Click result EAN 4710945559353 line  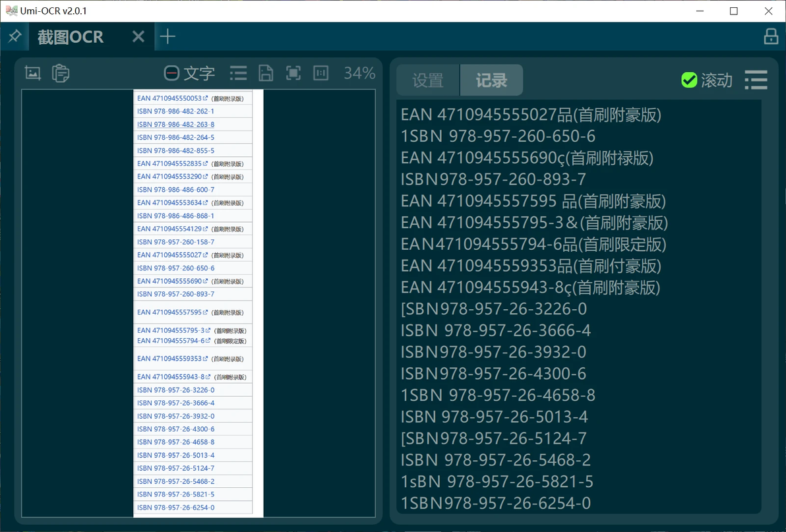pyautogui.click(x=531, y=266)
